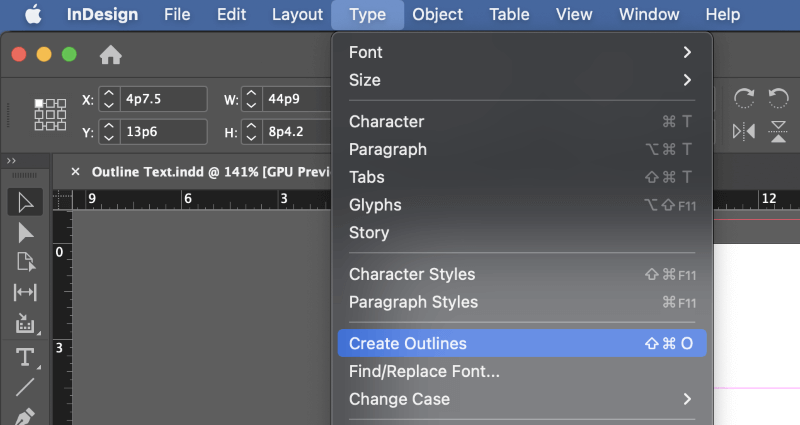Click the X position field

163,98
